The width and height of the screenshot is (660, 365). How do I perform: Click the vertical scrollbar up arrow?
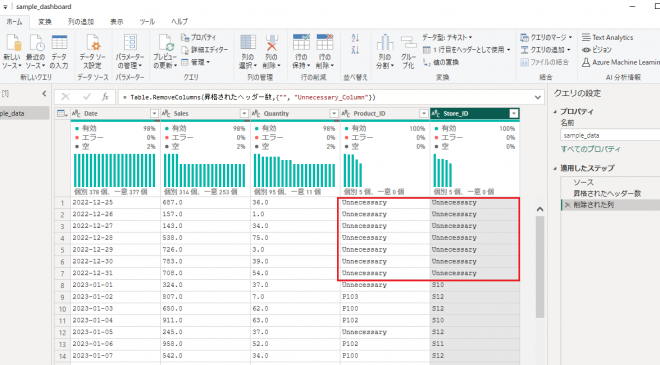pyautogui.click(x=540, y=209)
